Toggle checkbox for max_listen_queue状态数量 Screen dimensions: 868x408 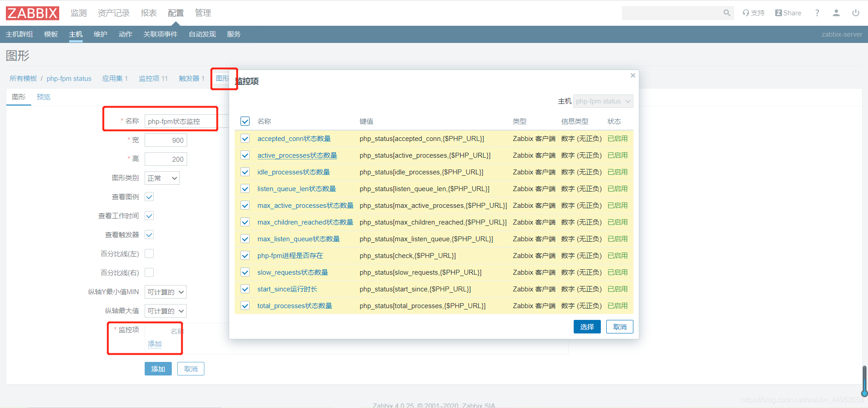[x=245, y=239]
